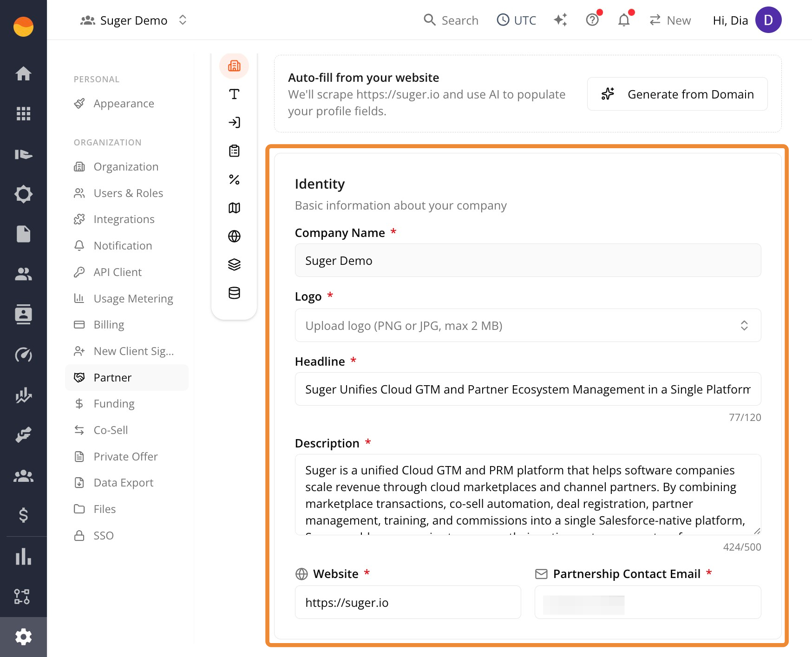Select the building Identity section icon
Image resolution: width=812 pixels, height=657 pixels.
[234, 66]
